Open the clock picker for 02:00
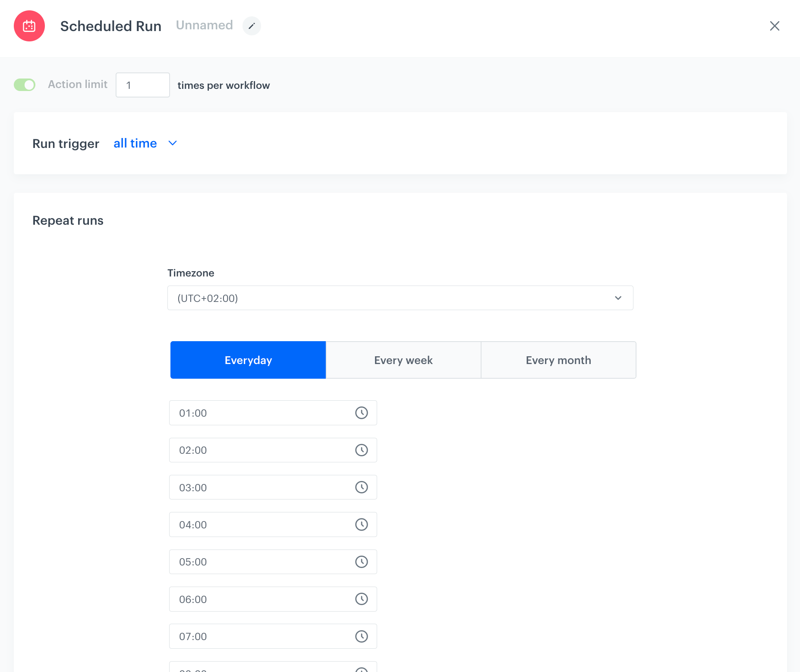The image size is (800, 672). [362, 450]
